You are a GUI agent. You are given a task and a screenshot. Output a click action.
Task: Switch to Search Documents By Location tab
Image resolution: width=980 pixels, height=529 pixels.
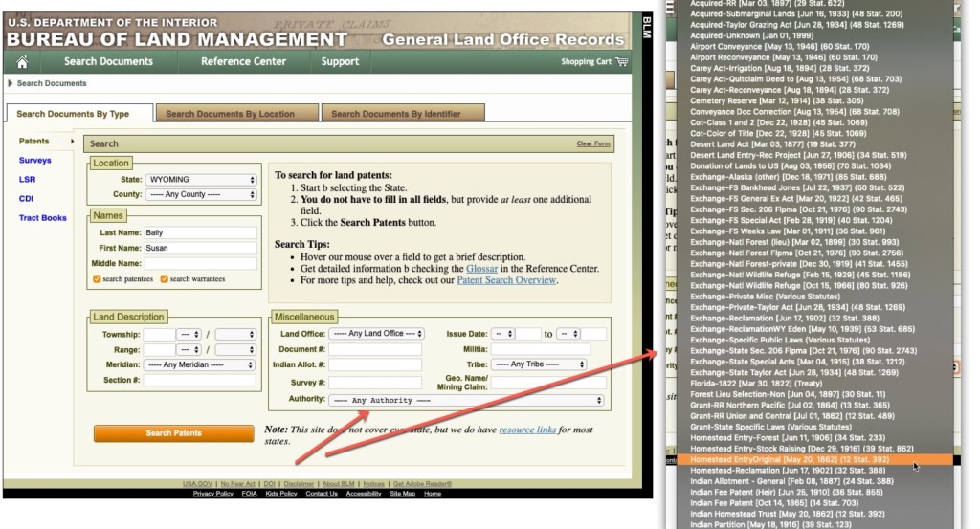pos(230,114)
